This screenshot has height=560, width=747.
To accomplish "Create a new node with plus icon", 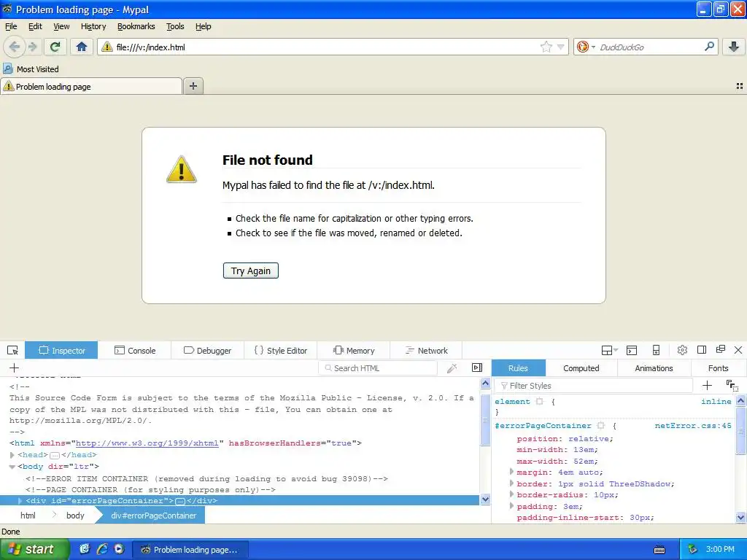I will (x=15, y=367).
